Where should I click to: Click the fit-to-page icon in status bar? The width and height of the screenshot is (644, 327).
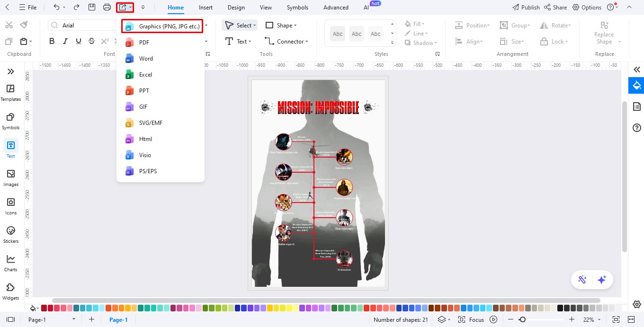click(x=616, y=320)
